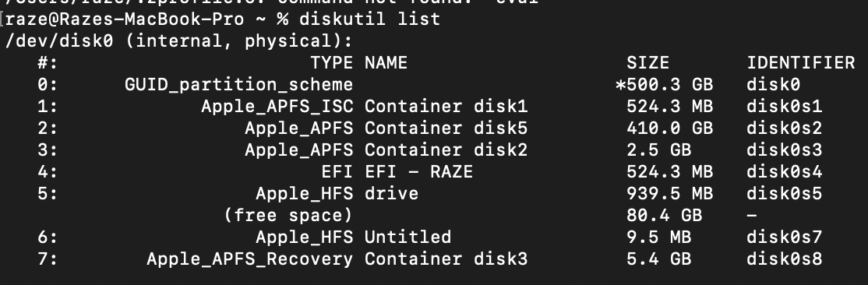Select the /dev/disk0 header line
868x285 pixels.
pyautogui.click(x=178, y=41)
